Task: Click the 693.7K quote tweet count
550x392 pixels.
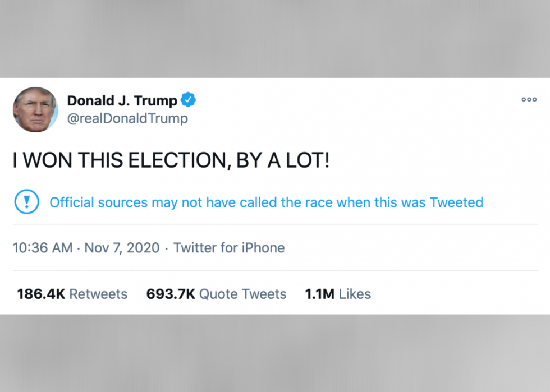Action: (x=171, y=294)
